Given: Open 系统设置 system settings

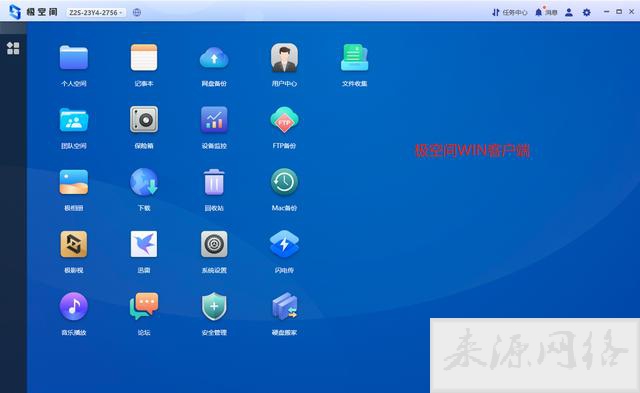Looking at the screenshot, I should point(214,244).
